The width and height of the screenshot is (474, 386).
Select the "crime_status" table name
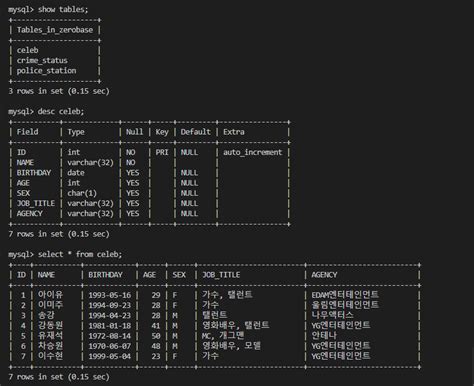tap(42, 60)
